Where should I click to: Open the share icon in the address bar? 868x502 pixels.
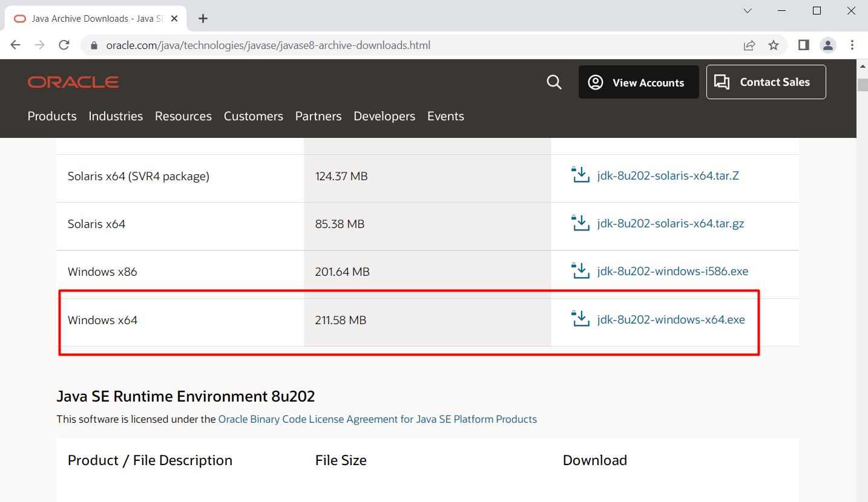click(749, 45)
